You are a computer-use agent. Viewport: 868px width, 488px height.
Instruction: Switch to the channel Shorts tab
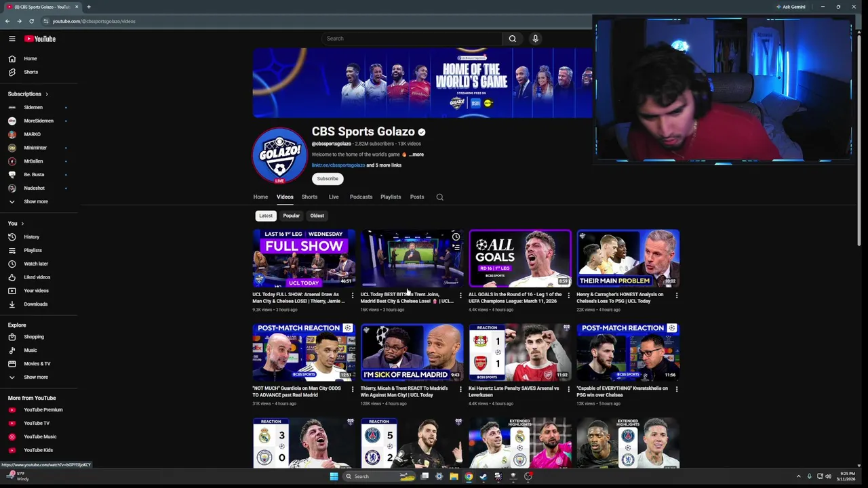click(x=309, y=197)
